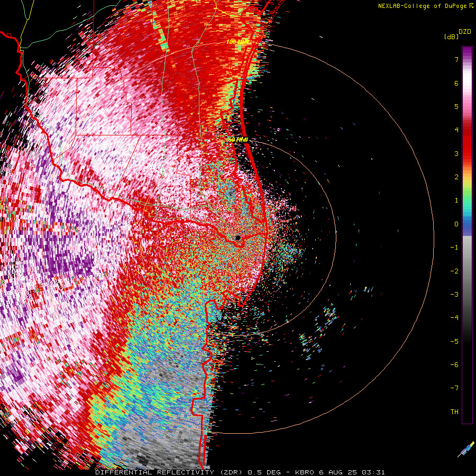Screen dimensions: 476x476
Task: Click the 3 value on the color scale
Action: pos(456,153)
